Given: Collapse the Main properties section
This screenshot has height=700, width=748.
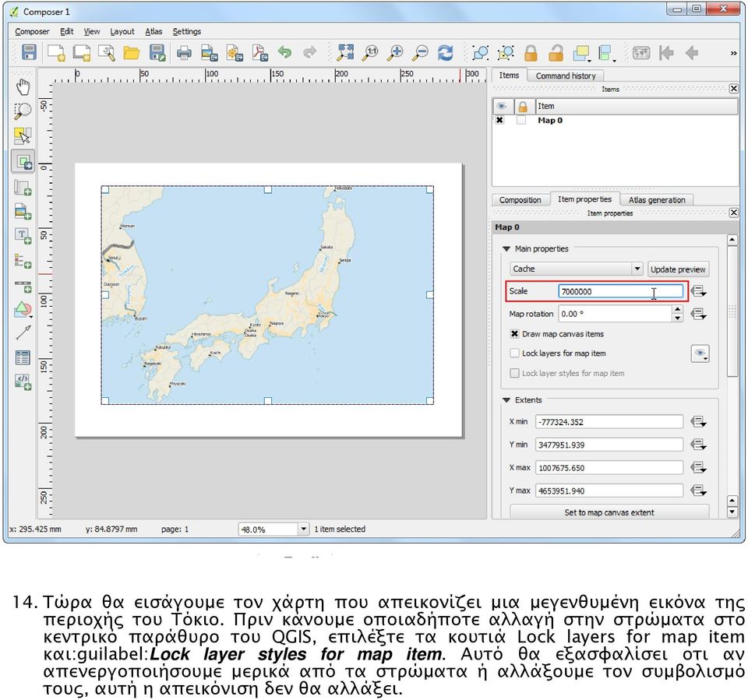Looking at the screenshot, I should click(x=506, y=249).
